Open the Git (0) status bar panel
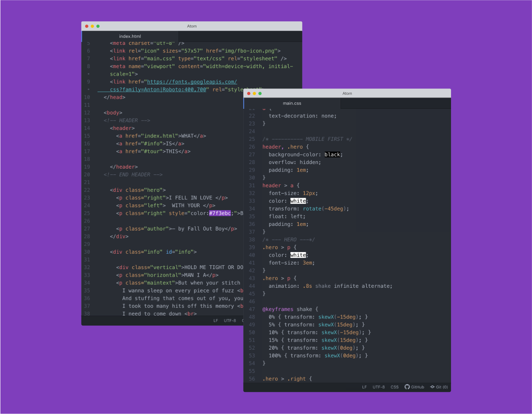This screenshot has height=414, width=532. [439, 387]
